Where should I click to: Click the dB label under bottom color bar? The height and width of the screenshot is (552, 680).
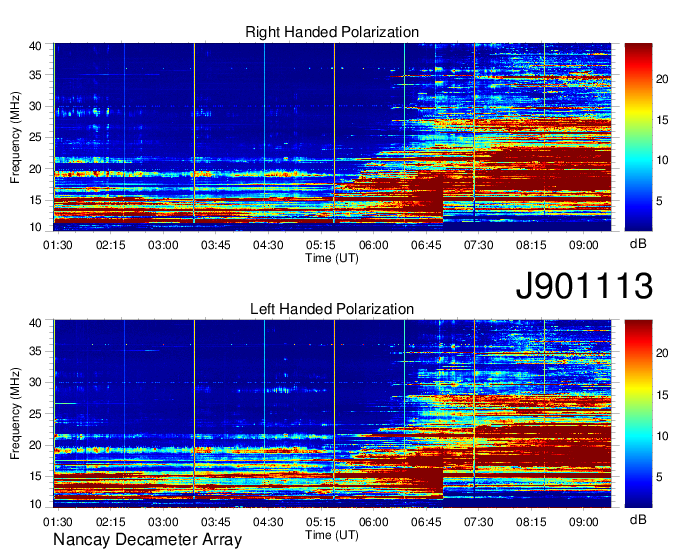(638, 519)
